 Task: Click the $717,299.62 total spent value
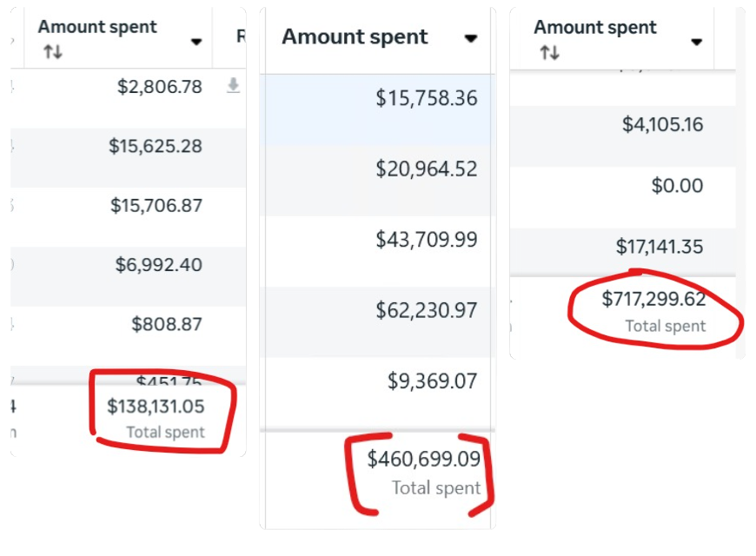tap(653, 299)
